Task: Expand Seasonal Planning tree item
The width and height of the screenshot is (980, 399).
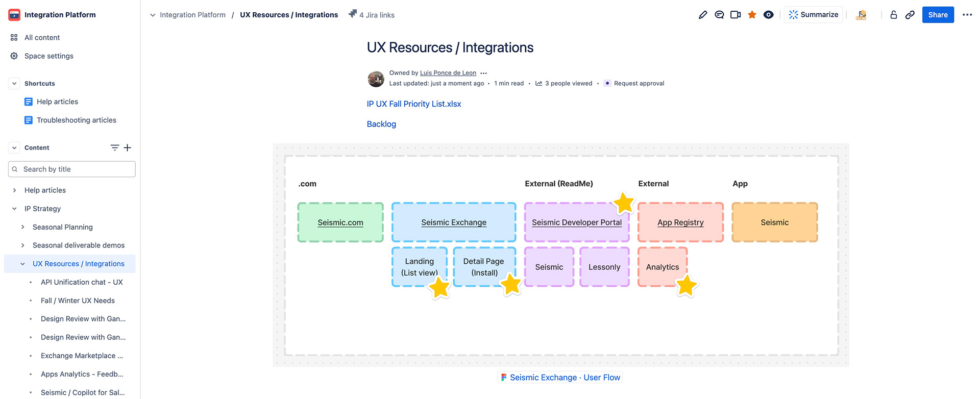Action: (22, 227)
